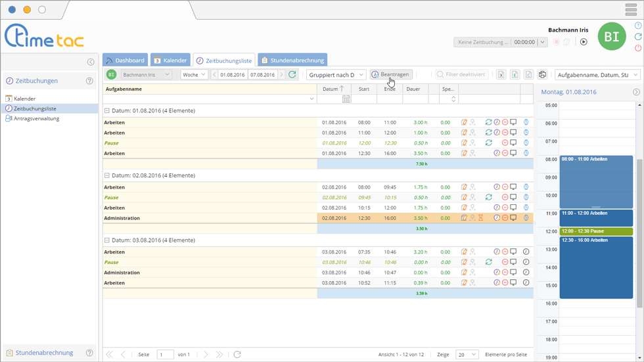Click the print icon in the toolbar
Screen dimensions: 644x362
point(542,75)
